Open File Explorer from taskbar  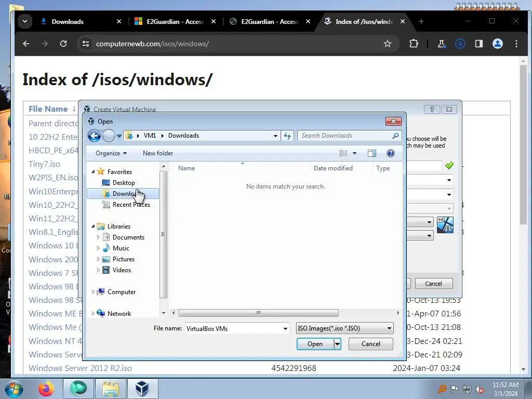[111, 389]
